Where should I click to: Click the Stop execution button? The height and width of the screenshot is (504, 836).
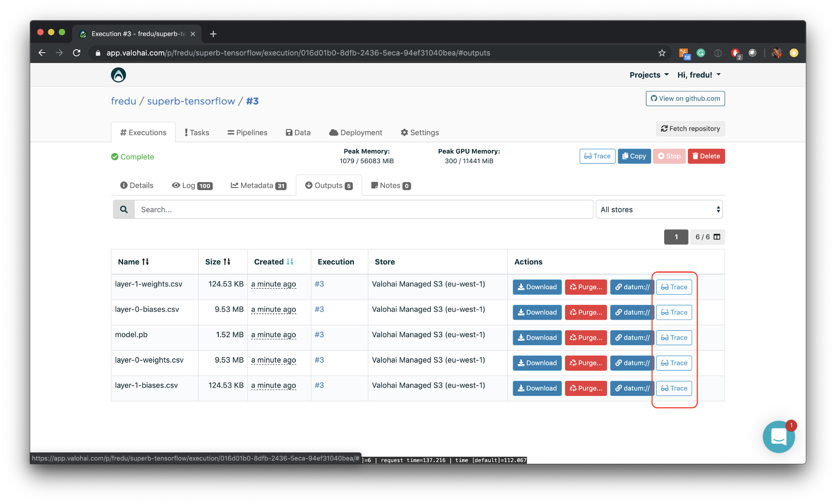point(669,156)
